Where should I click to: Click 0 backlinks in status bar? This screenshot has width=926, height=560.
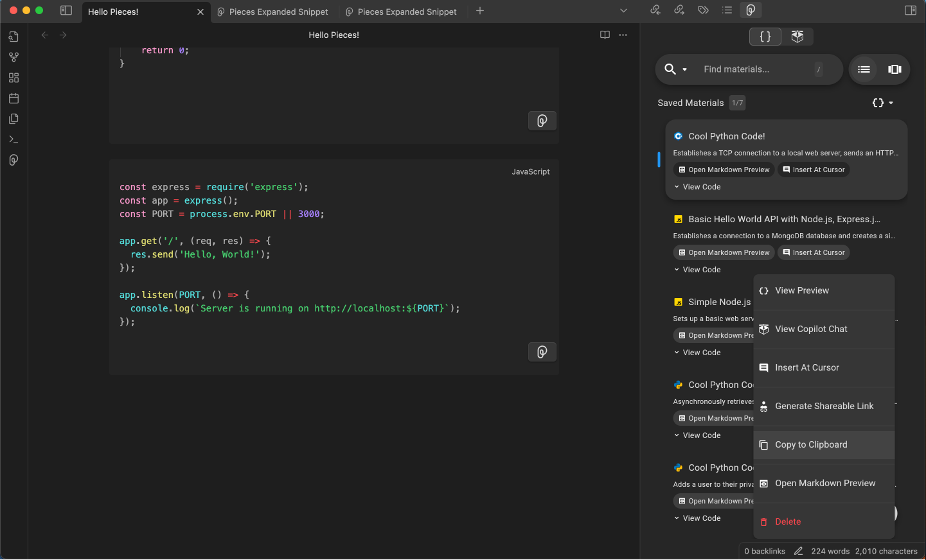(x=765, y=551)
